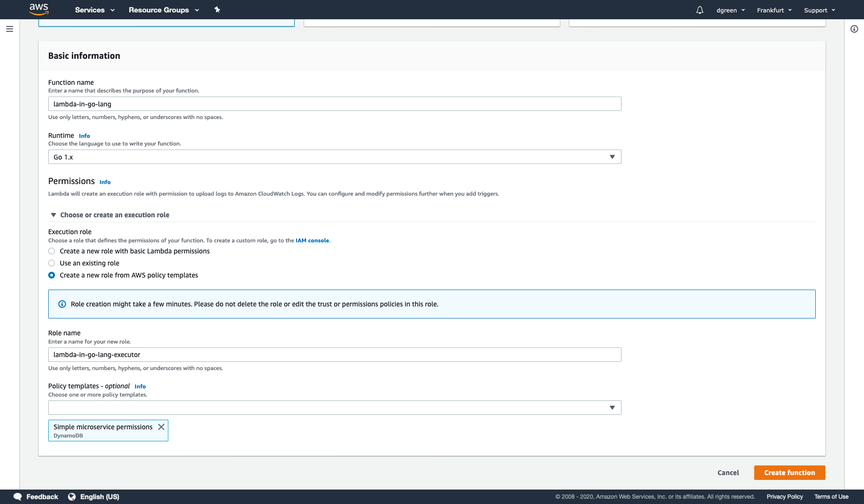Viewport: 864px width, 504px height.
Task: Click the Role name input field
Action: (x=335, y=355)
